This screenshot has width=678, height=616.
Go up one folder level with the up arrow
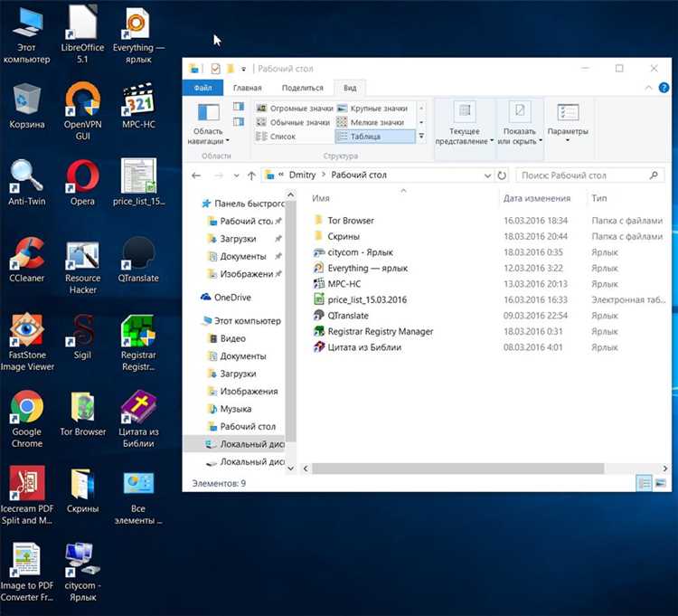pyautogui.click(x=251, y=175)
